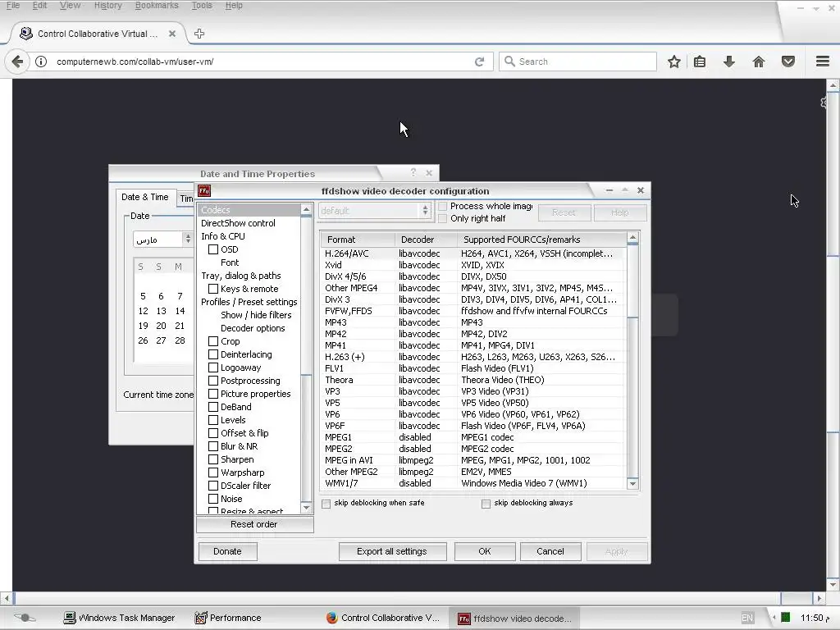
Task: Click the start button on VM taskbar
Action: point(24,618)
